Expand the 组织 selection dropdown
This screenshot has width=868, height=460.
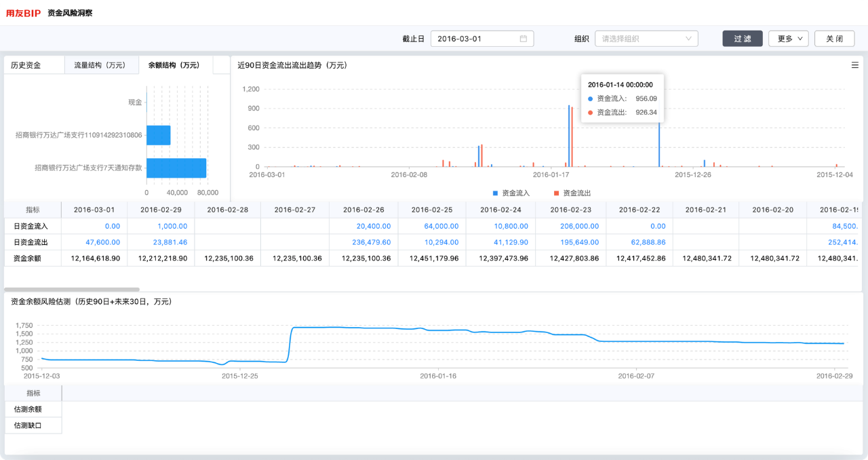click(646, 39)
